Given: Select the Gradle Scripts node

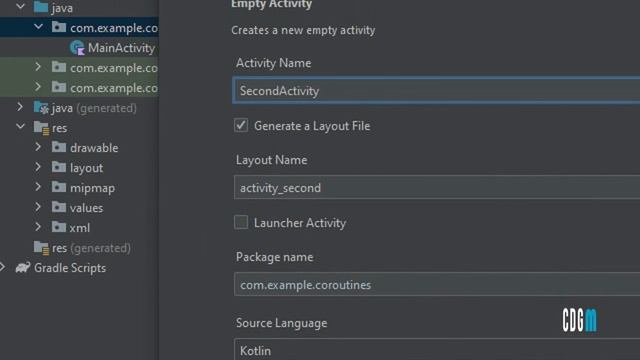Looking at the screenshot, I should (70, 268).
